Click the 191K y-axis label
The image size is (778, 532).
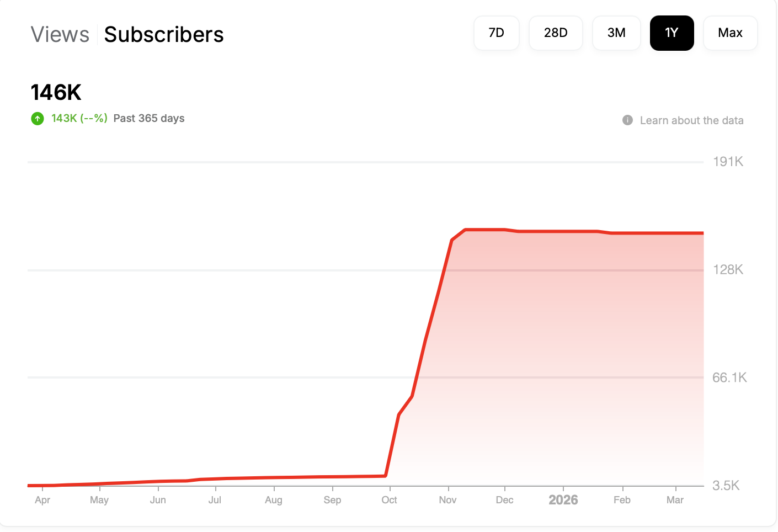click(728, 162)
